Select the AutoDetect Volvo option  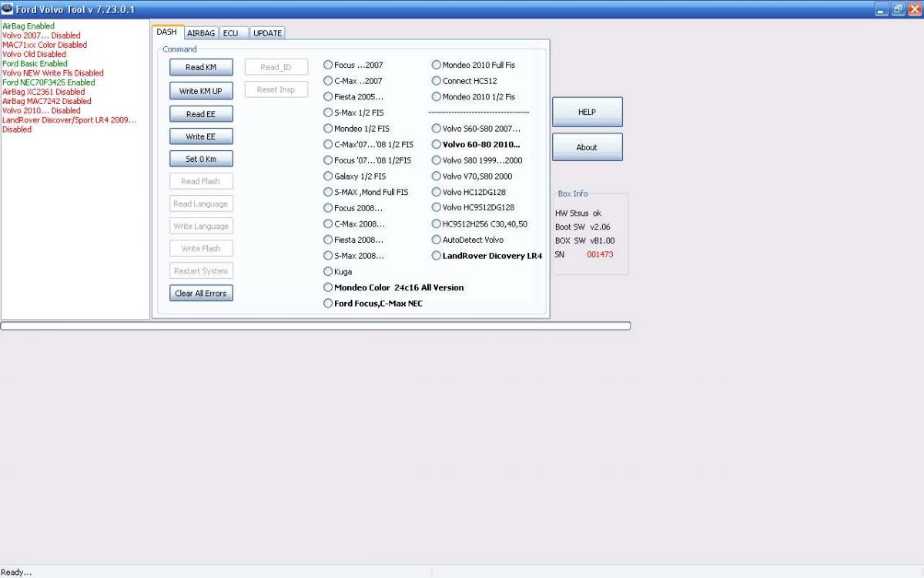(x=467, y=240)
